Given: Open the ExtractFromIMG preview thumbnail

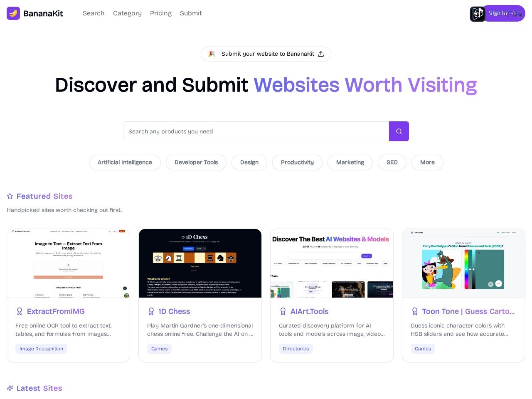Looking at the screenshot, I should click(69, 264).
